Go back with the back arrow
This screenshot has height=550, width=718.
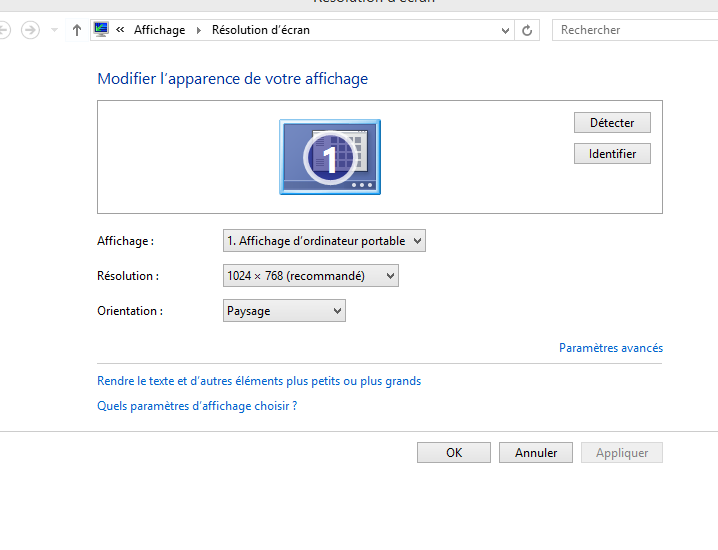coord(4,30)
